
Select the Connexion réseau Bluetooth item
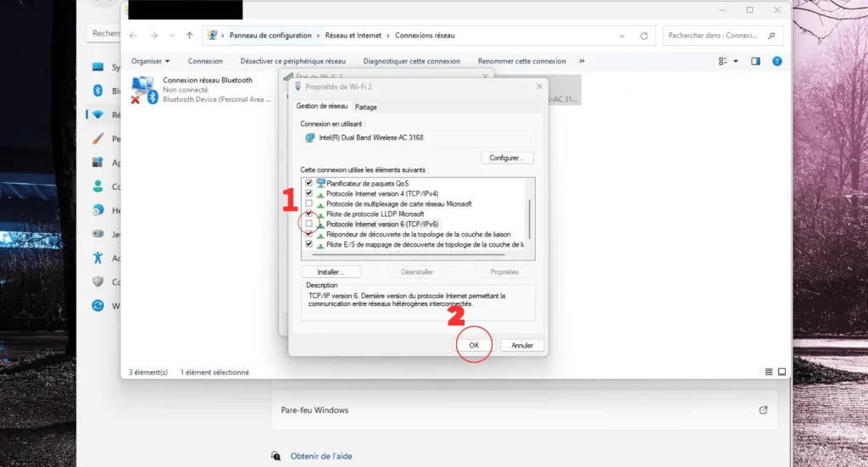(201, 90)
